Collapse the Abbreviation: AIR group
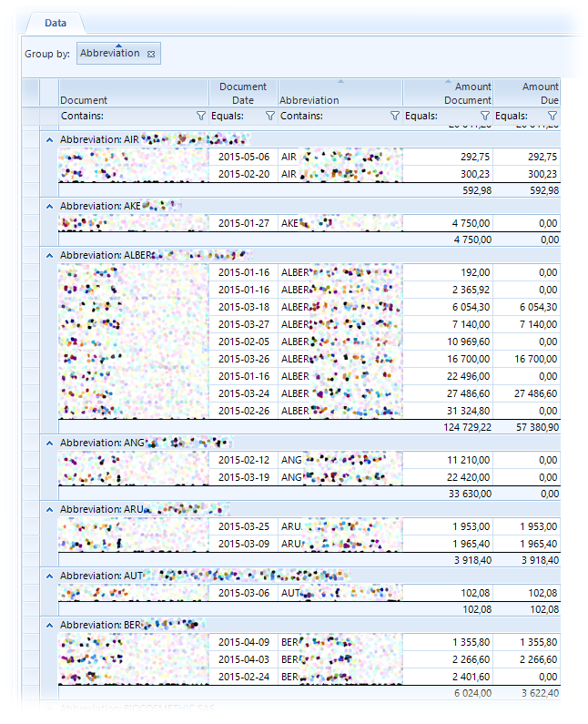 point(49,139)
